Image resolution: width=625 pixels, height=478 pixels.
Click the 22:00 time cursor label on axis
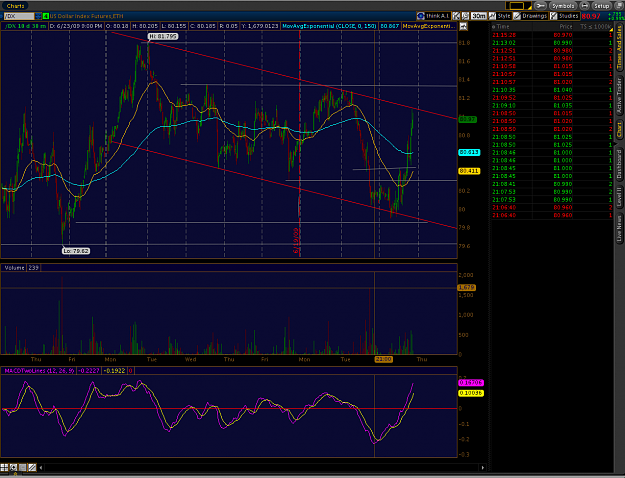tap(383, 360)
